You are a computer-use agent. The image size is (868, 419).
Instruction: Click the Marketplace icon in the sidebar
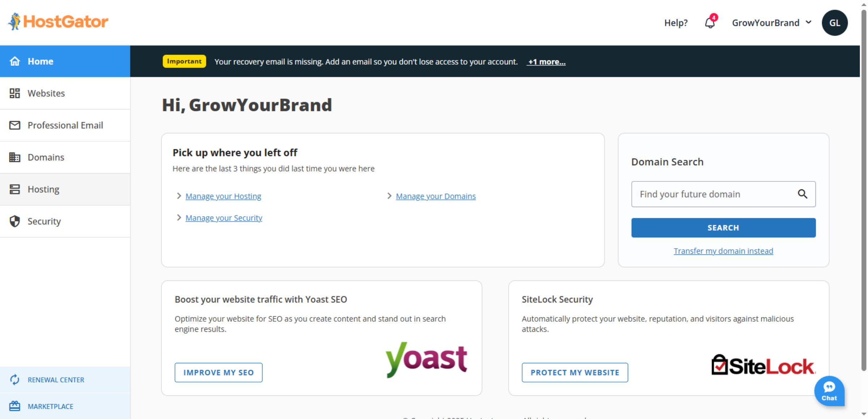click(14, 406)
